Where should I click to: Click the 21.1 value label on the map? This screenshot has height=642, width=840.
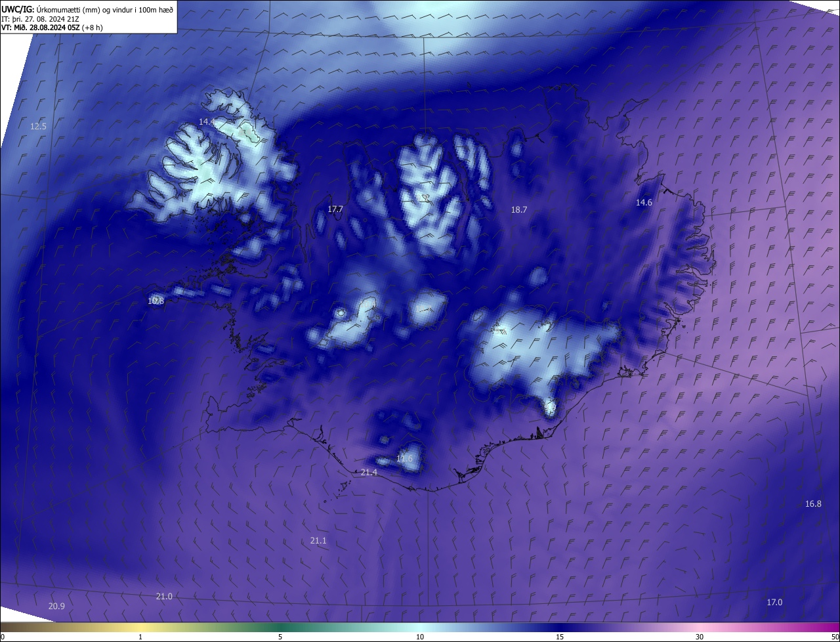point(318,540)
